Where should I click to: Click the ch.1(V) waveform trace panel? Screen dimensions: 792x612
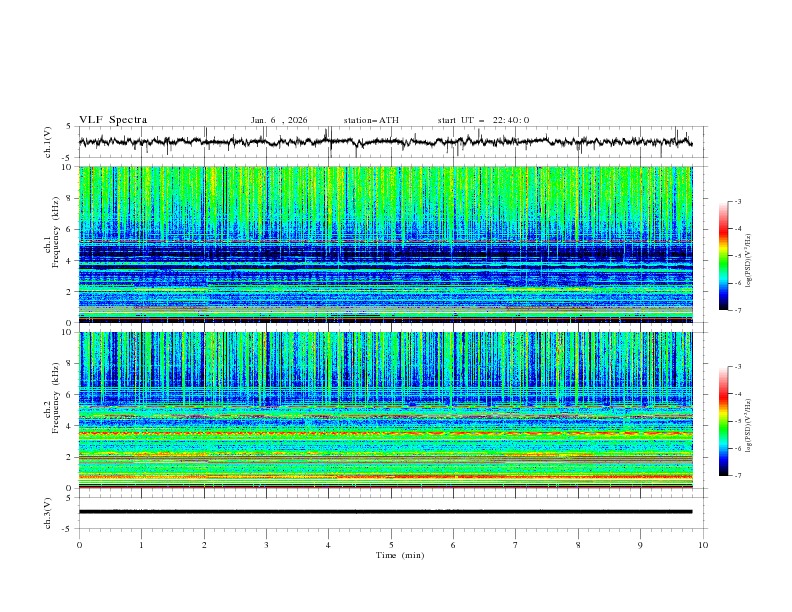point(390,142)
